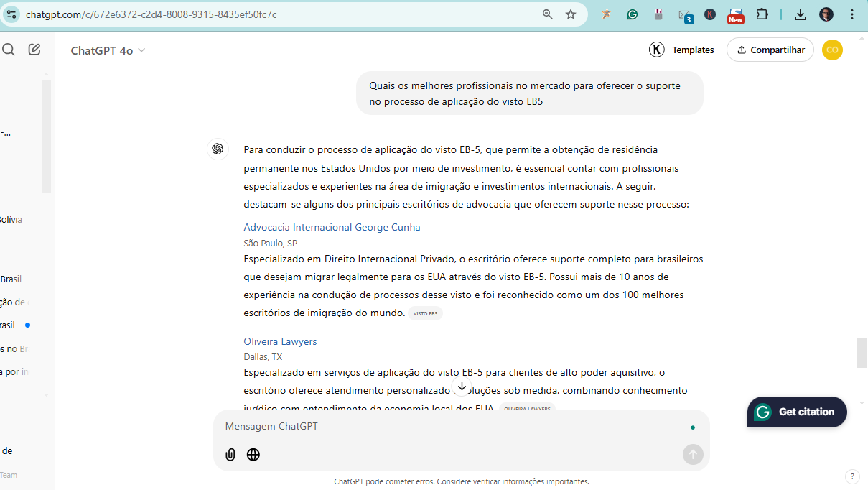Image resolution: width=868 pixels, height=490 pixels.
Task: Click the attach file paperclip icon
Action: point(230,454)
